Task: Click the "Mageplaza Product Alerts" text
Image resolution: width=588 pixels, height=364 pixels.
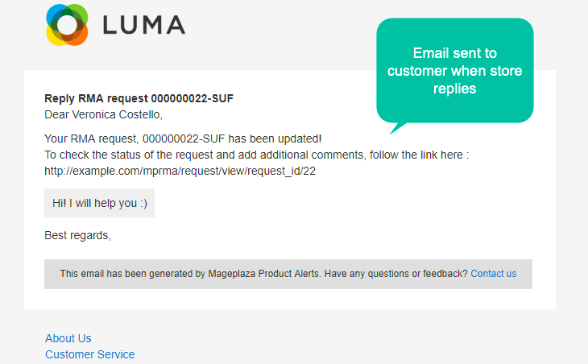Action: [264, 274]
